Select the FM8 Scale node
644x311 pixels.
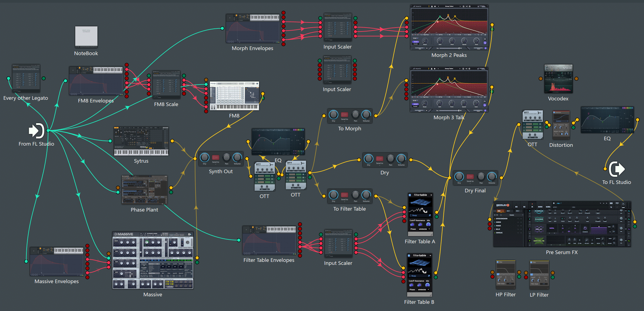click(166, 85)
